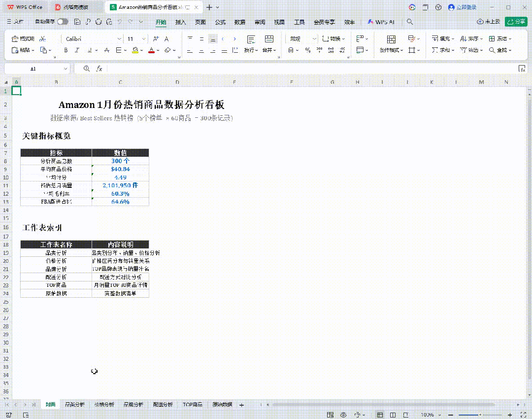Click Decrease decimal places icon

tap(342, 50)
